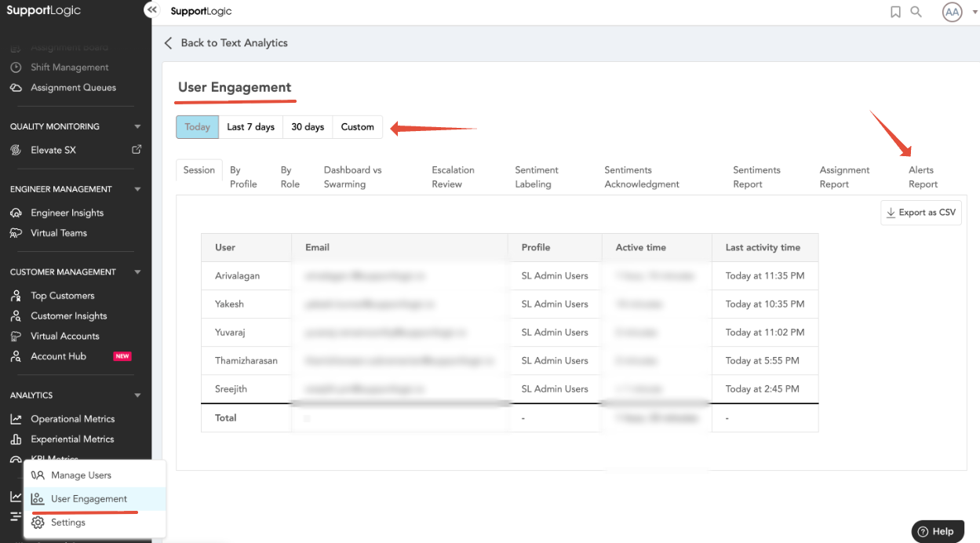
Task: Click the download icon on Export button
Action: tap(891, 213)
